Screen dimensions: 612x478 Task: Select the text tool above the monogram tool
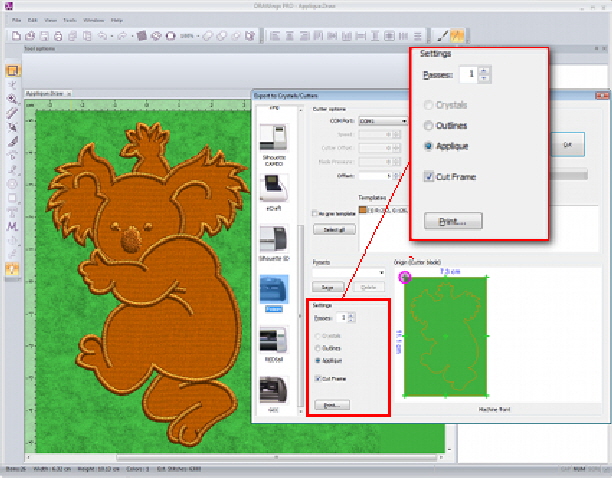12,212
